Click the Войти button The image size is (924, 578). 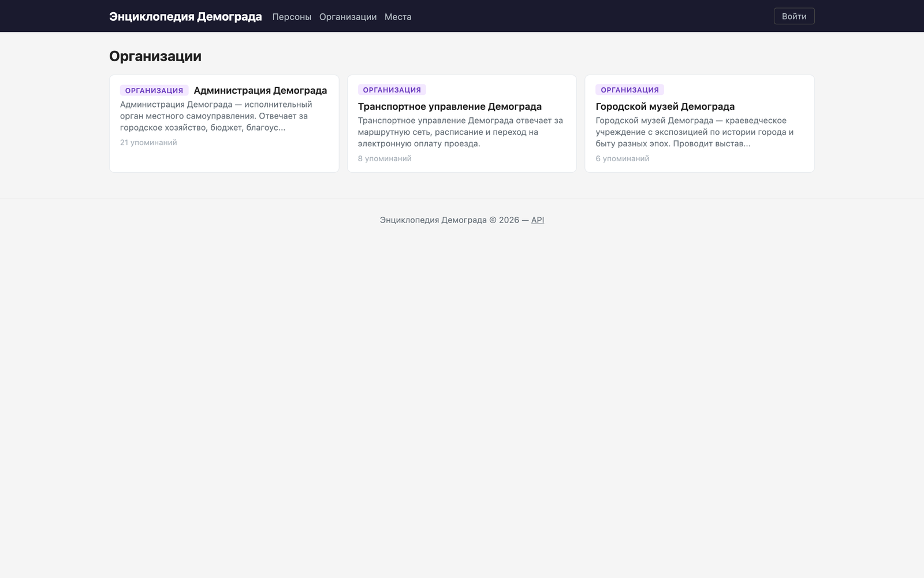click(x=794, y=16)
